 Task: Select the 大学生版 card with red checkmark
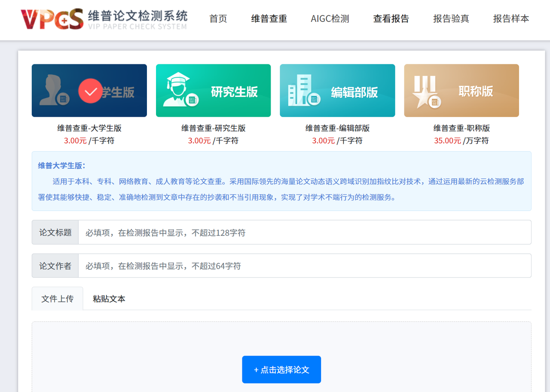tap(89, 91)
